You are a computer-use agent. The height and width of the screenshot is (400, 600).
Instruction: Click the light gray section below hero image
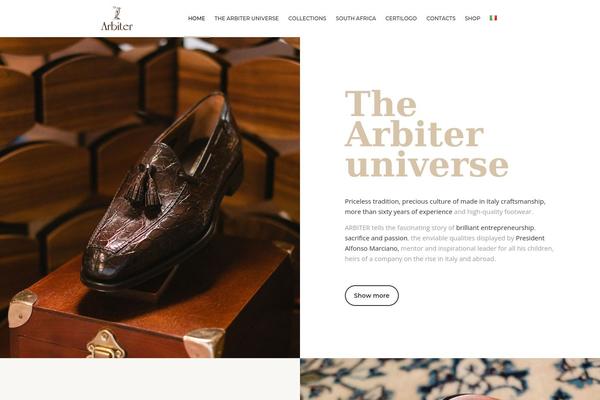150,379
